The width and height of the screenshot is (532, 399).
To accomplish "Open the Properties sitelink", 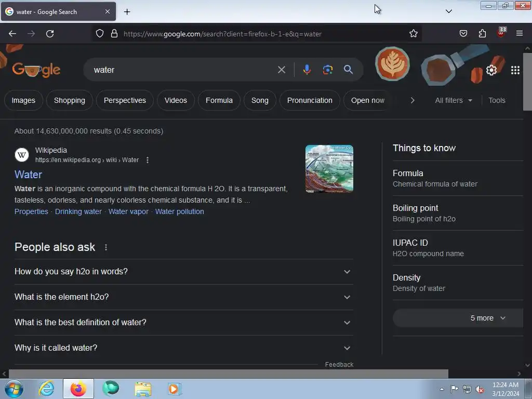I will click(31, 211).
